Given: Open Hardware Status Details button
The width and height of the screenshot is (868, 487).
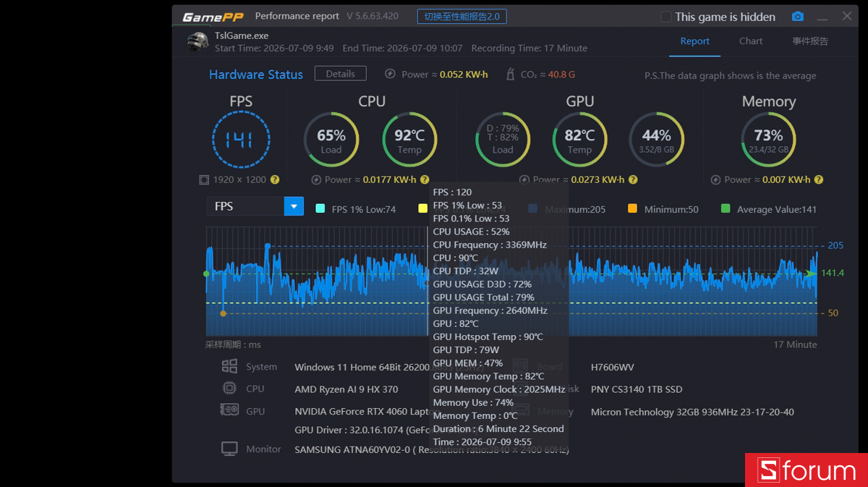Looking at the screenshot, I should (x=340, y=74).
